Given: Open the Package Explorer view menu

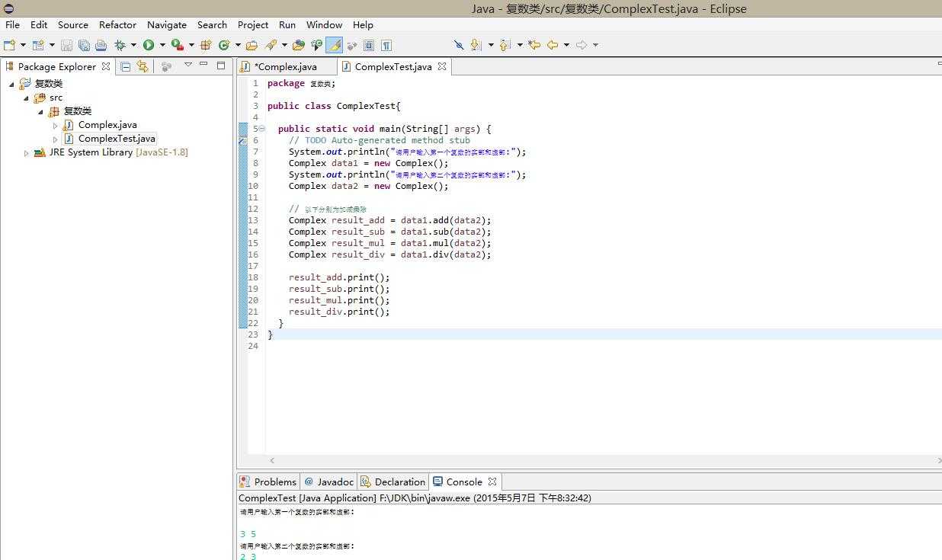Looking at the screenshot, I should click(188, 66).
